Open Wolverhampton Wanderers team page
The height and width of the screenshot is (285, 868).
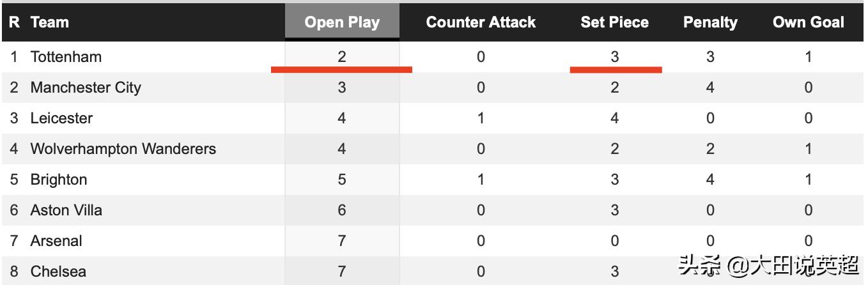coord(123,149)
